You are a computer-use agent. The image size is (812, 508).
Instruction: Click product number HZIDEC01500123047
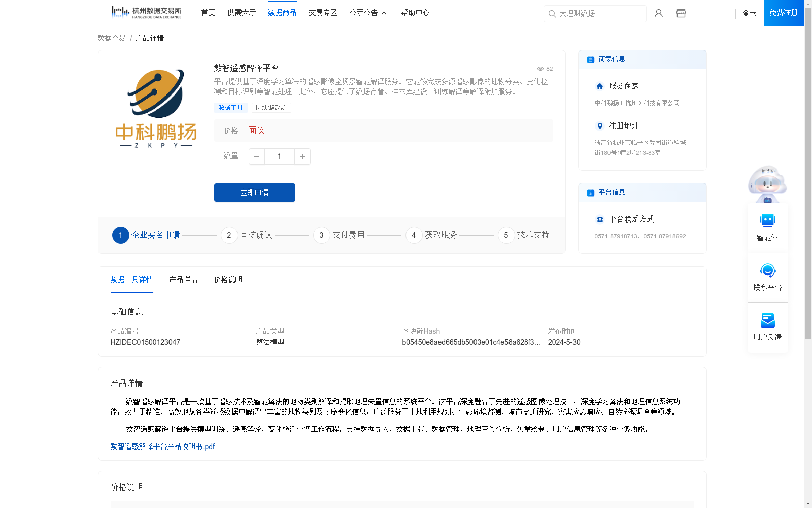point(145,342)
